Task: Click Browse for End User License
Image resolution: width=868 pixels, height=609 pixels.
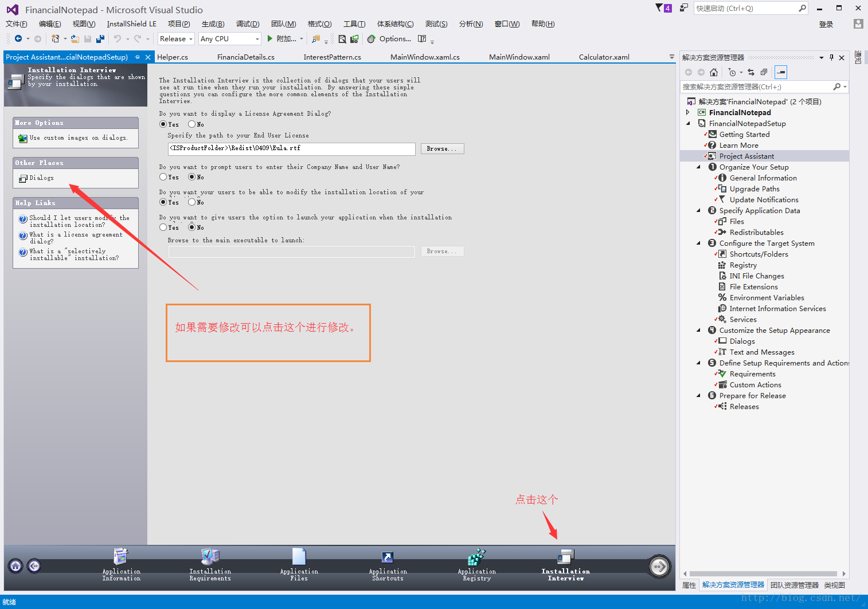Action: pyautogui.click(x=442, y=148)
